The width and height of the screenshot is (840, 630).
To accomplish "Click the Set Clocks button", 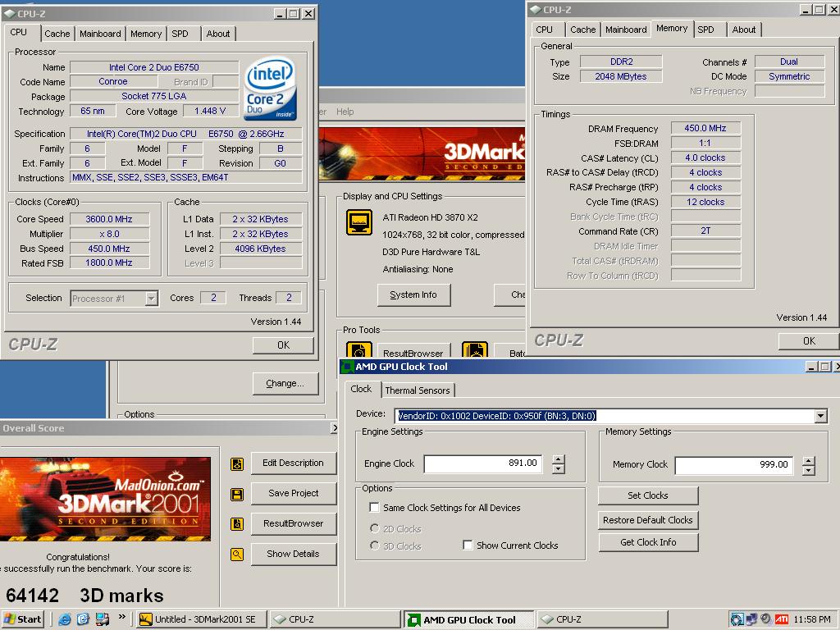I will [648, 495].
